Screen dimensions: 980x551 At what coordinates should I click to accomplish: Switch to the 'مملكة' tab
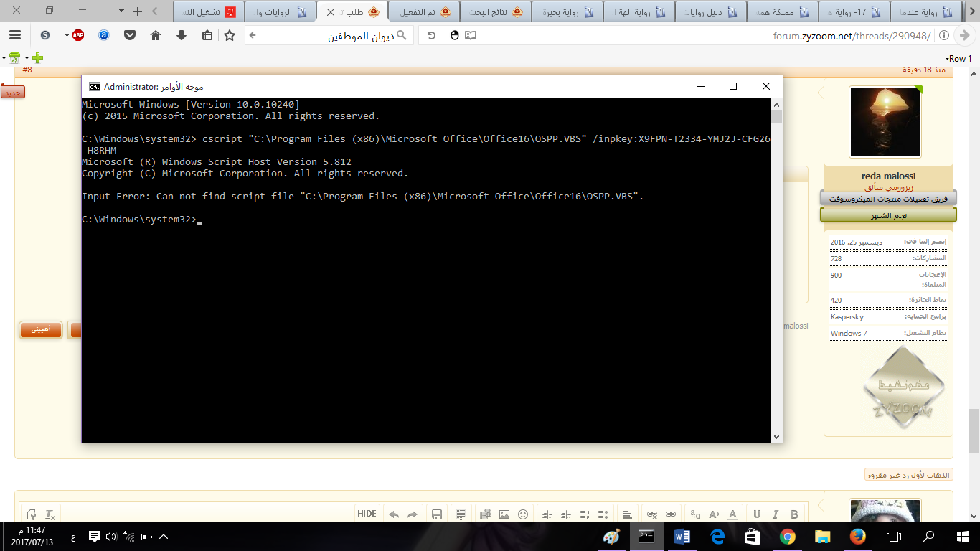coord(783,12)
